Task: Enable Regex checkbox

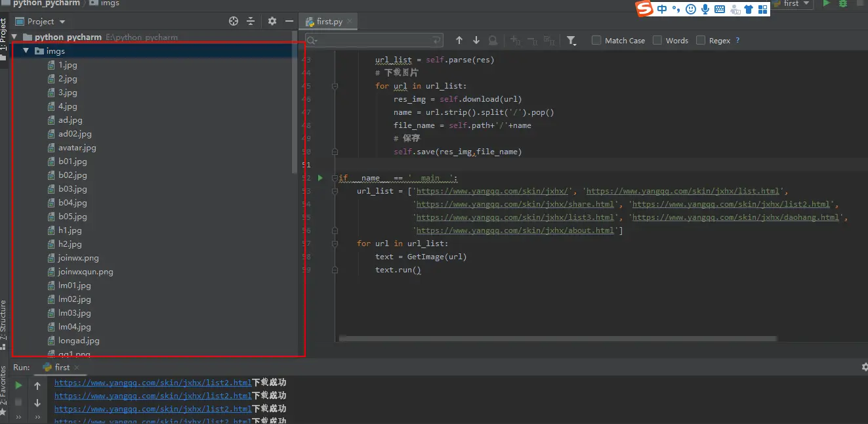Action: [701, 40]
